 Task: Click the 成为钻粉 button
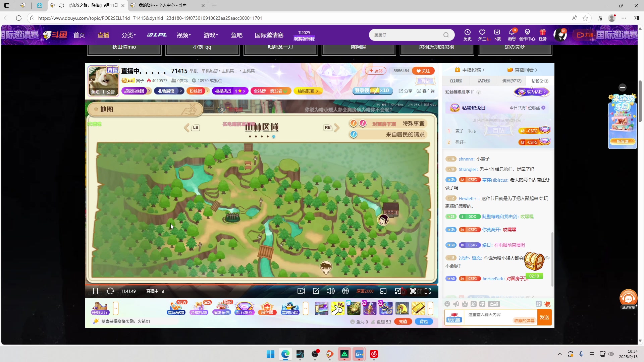pos(532,92)
